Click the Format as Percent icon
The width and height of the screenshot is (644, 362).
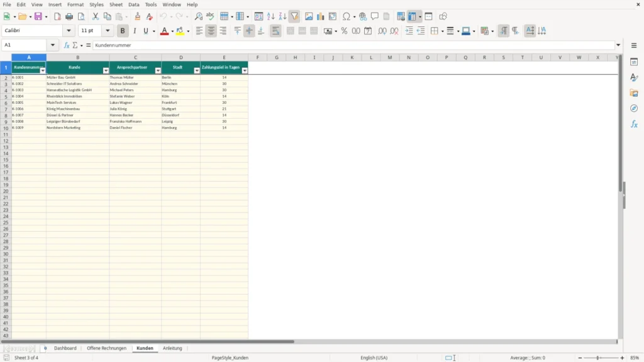tap(344, 31)
